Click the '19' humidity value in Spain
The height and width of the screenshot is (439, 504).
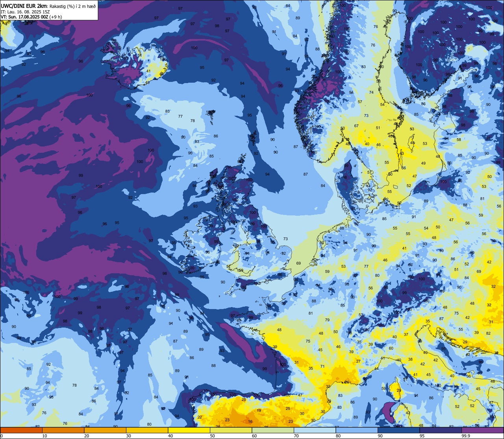click(259, 410)
